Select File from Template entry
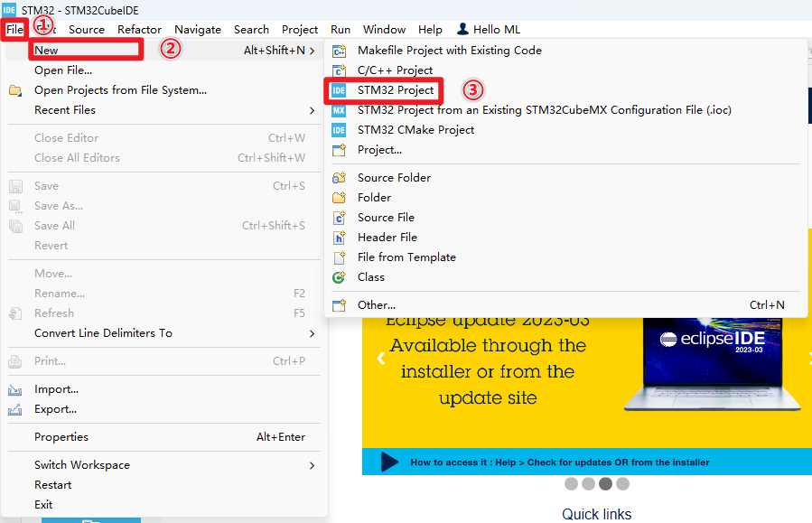The height and width of the screenshot is (523, 812). coord(565,257)
